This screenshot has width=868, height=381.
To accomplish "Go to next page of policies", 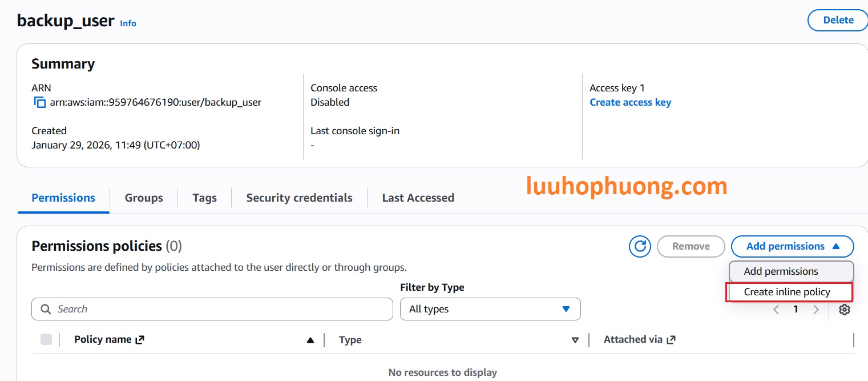I will click(816, 310).
